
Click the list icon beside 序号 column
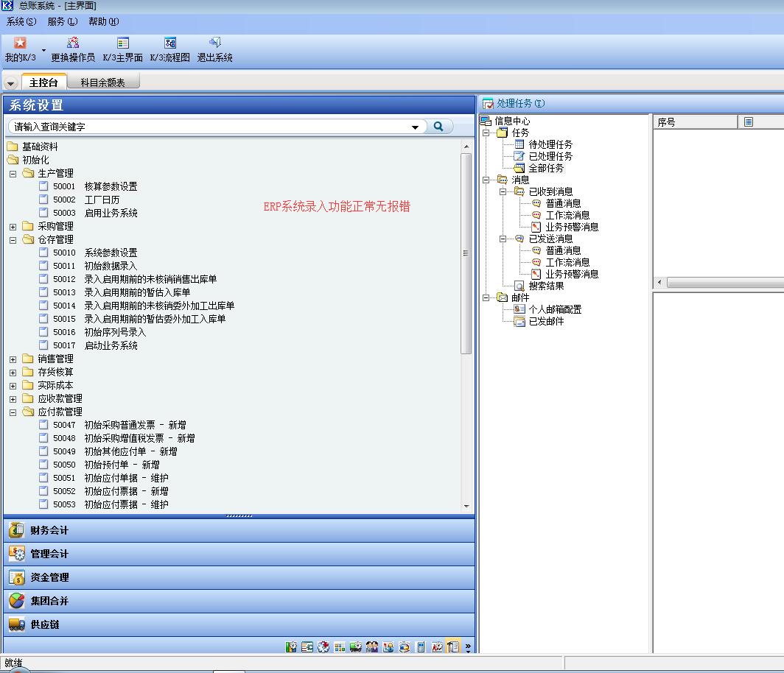[749, 122]
